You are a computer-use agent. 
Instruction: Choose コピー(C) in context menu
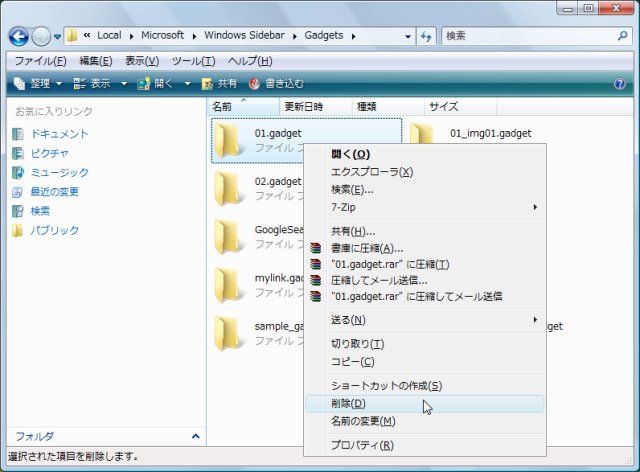tap(424, 362)
